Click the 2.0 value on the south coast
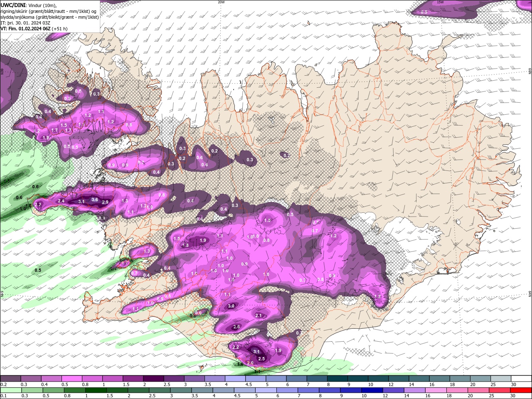The width and height of the screenshot is (532, 399). [250, 363]
